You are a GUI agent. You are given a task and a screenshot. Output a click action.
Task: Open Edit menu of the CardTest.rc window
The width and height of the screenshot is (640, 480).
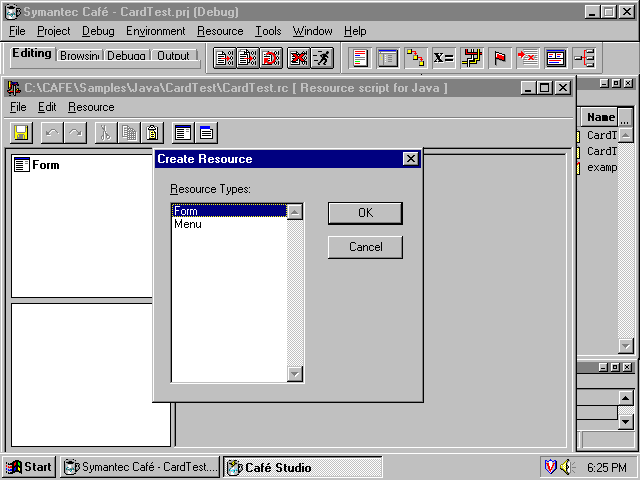(47, 107)
